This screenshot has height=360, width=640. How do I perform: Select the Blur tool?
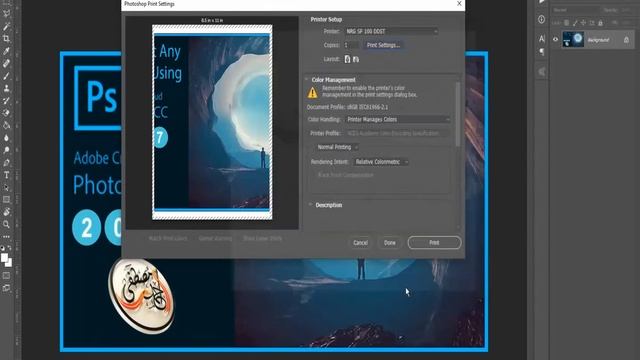coord(7,138)
